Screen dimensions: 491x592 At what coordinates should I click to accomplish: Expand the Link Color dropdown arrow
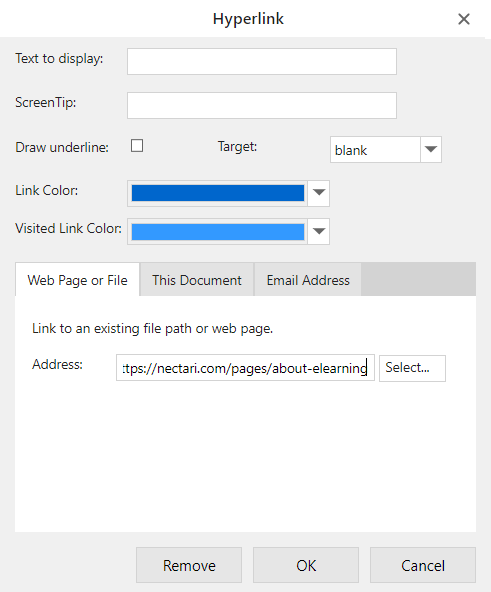click(319, 193)
